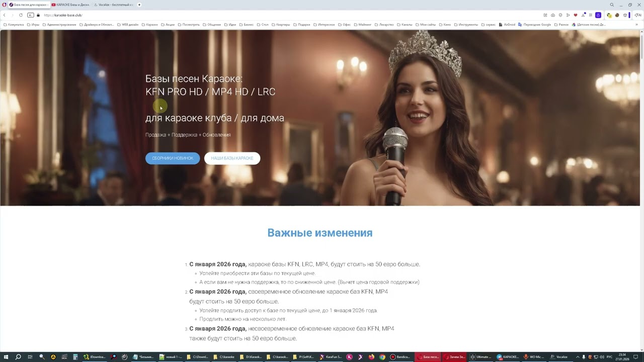Open the snapshot/edit icon in address bar
The height and width of the screenshot is (362, 644).
click(x=545, y=15)
